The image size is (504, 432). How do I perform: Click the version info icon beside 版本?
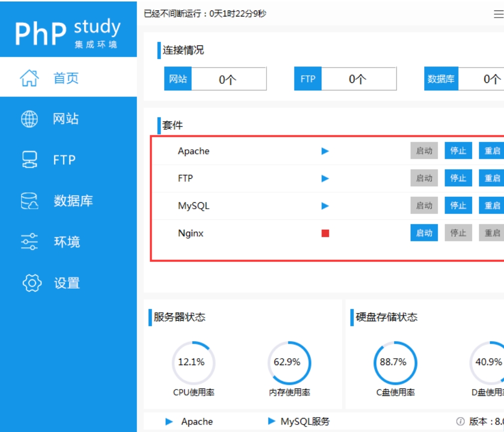click(x=460, y=421)
